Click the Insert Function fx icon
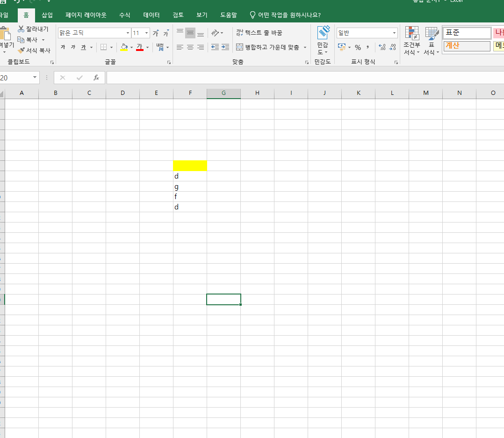504x438 pixels. pyautogui.click(x=96, y=78)
